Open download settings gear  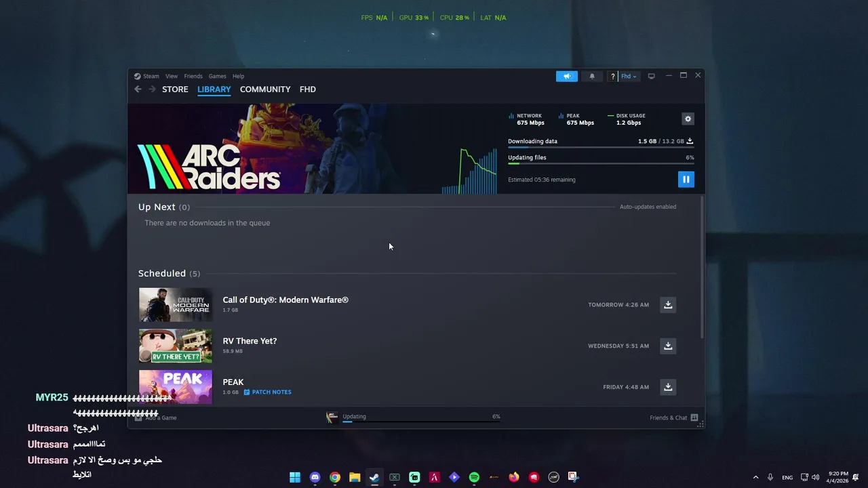point(688,119)
